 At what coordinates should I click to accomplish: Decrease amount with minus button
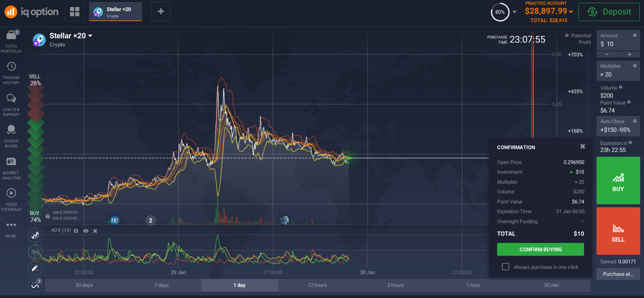pos(607,54)
